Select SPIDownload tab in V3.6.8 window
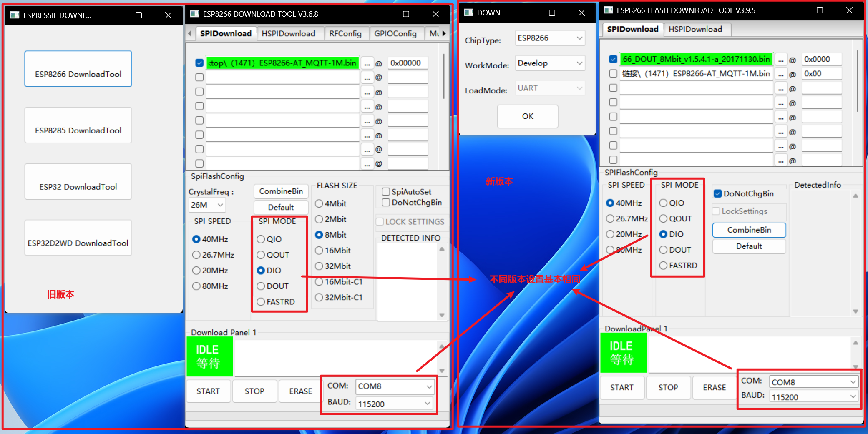This screenshot has width=868, height=434. [x=226, y=33]
